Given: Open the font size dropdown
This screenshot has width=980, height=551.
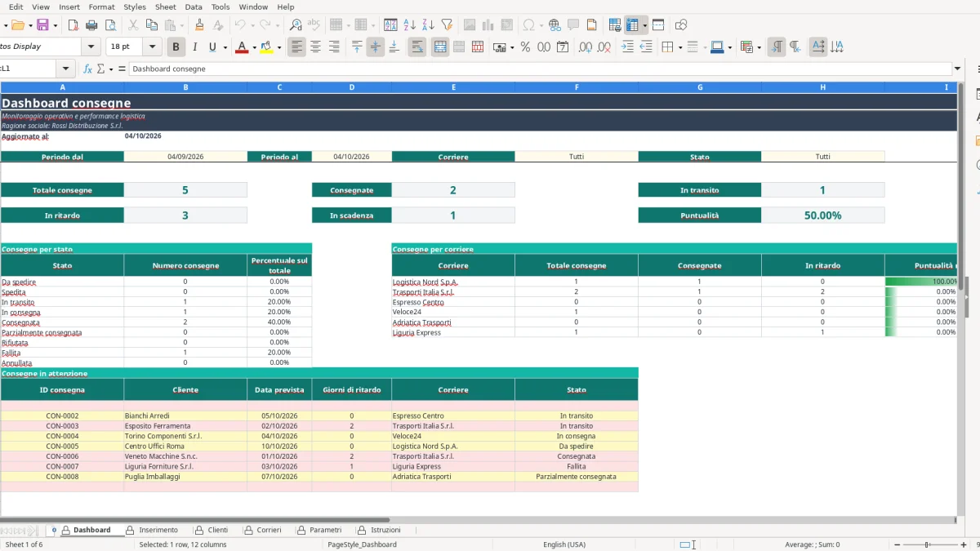Looking at the screenshot, I should point(152,47).
